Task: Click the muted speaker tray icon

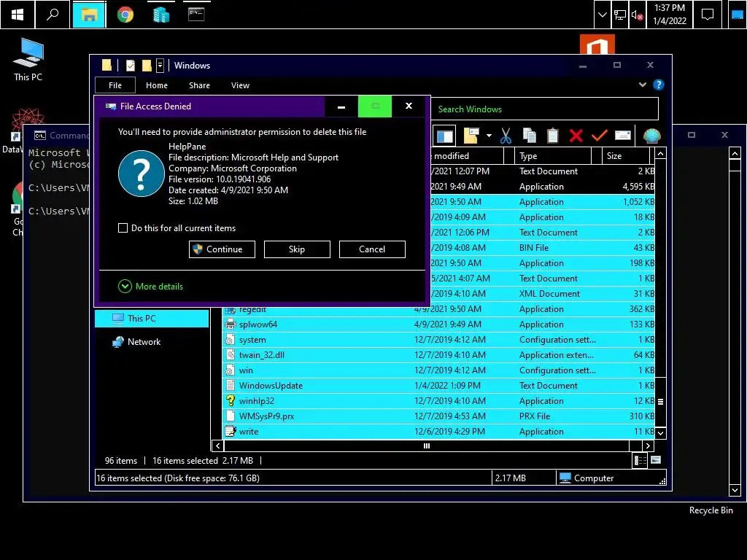Action: [637, 15]
